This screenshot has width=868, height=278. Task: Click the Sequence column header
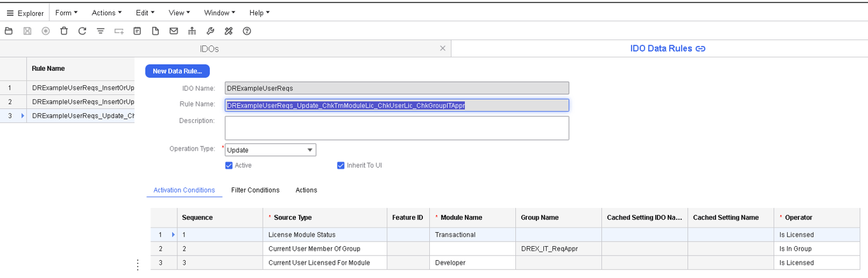pyautogui.click(x=219, y=217)
